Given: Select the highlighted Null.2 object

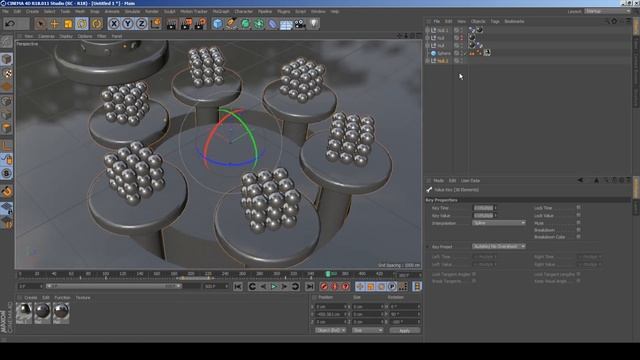Looking at the screenshot, I should click(443, 61).
